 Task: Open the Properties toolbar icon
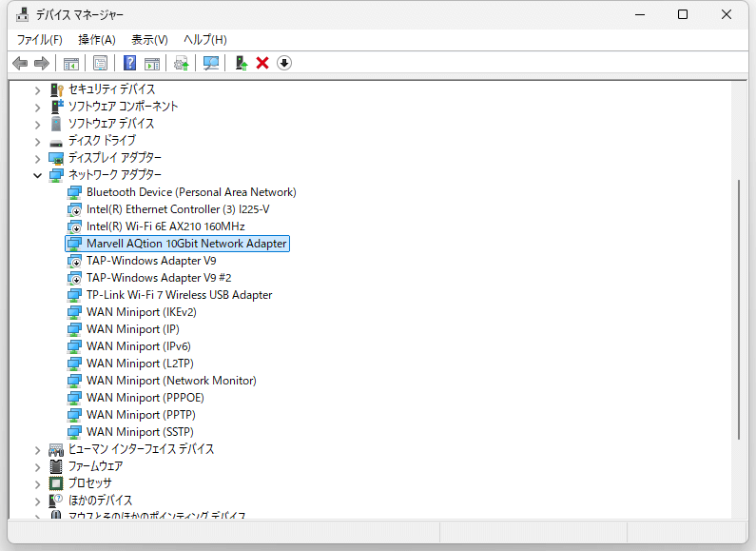point(100,63)
